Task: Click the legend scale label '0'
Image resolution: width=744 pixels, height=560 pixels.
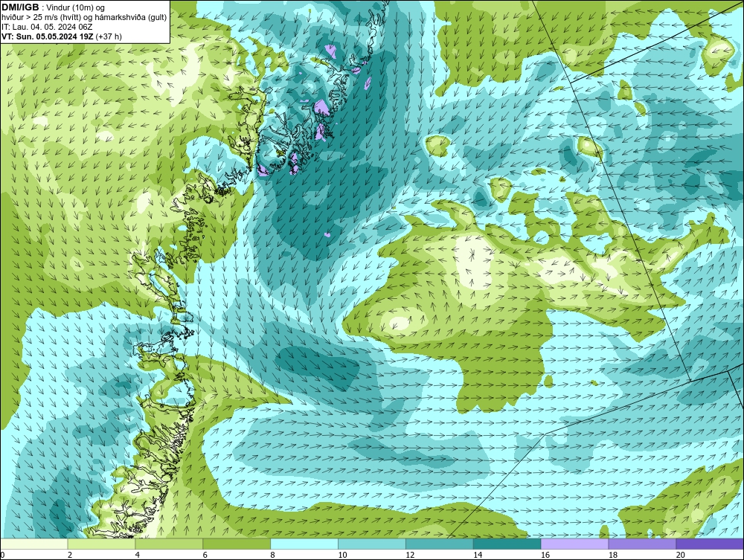Action: click(x=3, y=555)
